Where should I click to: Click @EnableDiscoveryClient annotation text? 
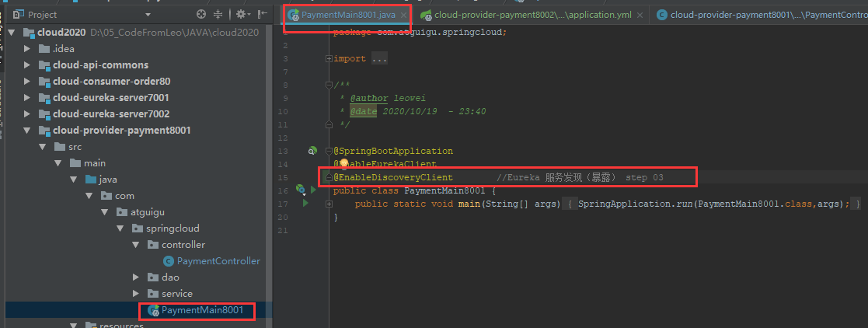click(393, 177)
